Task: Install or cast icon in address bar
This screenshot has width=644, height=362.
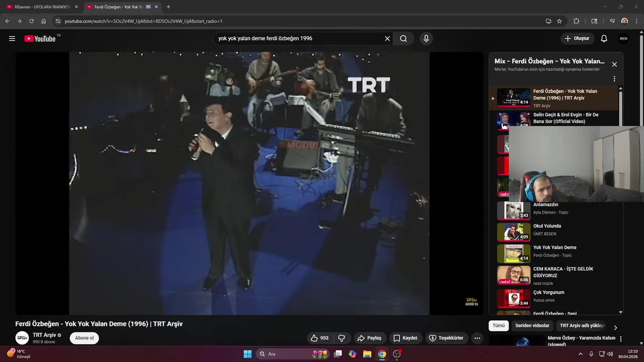Action: pos(548,21)
